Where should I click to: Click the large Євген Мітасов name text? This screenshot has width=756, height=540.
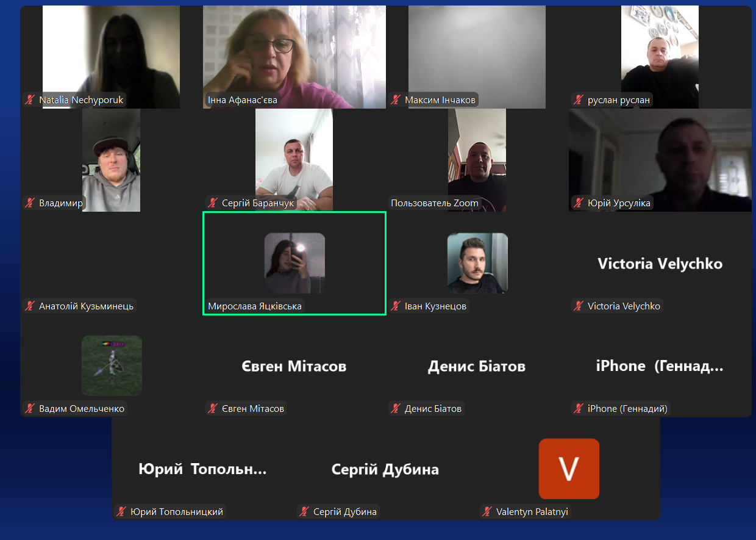pos(294,366)
